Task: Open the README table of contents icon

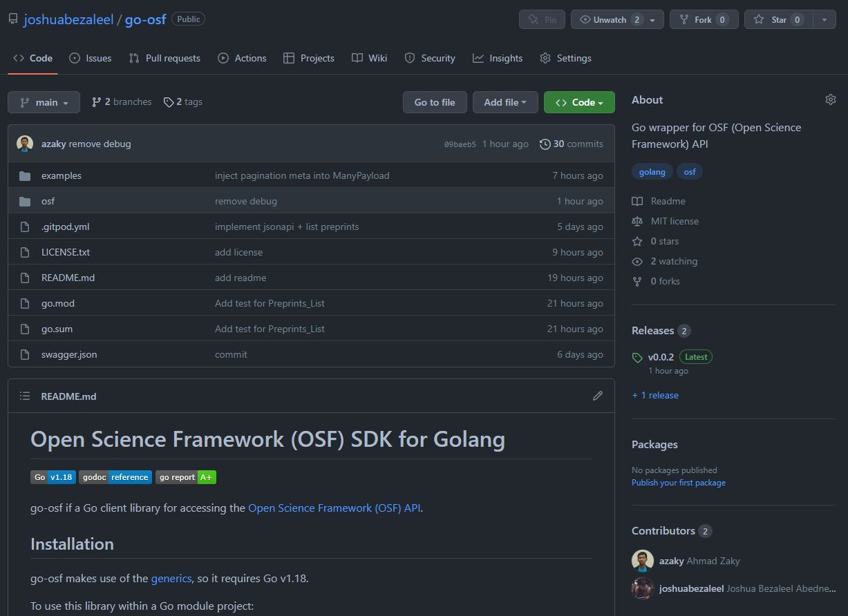Action: (x=25, y=396)
